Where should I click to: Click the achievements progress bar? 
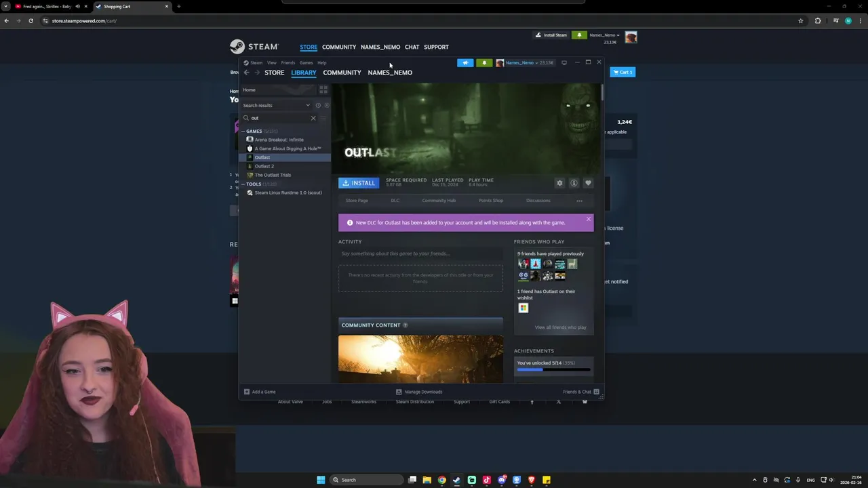pyautogui.click(x=553, y=370)
